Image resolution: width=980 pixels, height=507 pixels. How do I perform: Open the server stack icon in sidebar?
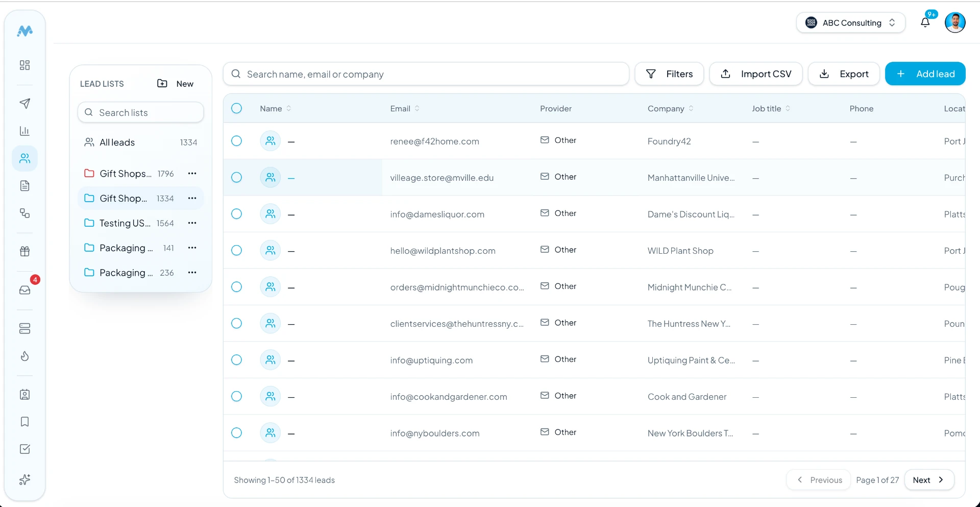coord(24,328)
